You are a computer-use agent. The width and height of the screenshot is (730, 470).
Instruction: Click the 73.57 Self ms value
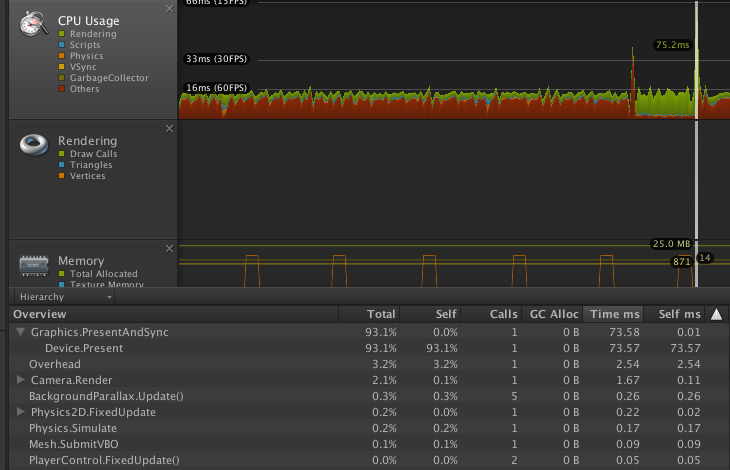685,348
